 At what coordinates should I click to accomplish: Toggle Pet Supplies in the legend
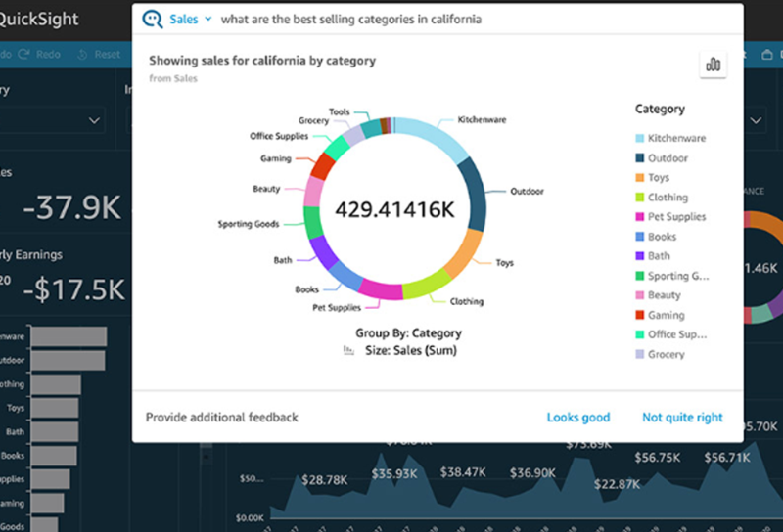point(675,217)
